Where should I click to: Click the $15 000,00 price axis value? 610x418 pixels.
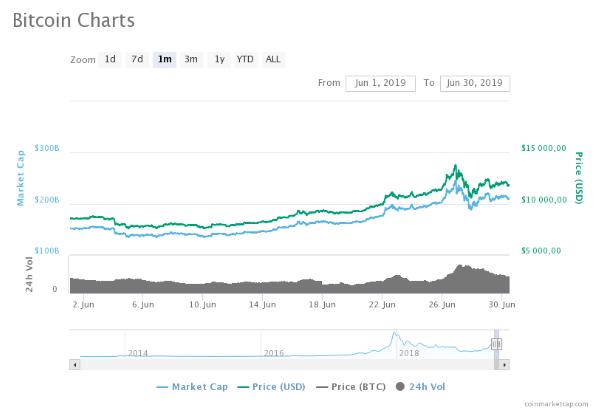(544, 148)
